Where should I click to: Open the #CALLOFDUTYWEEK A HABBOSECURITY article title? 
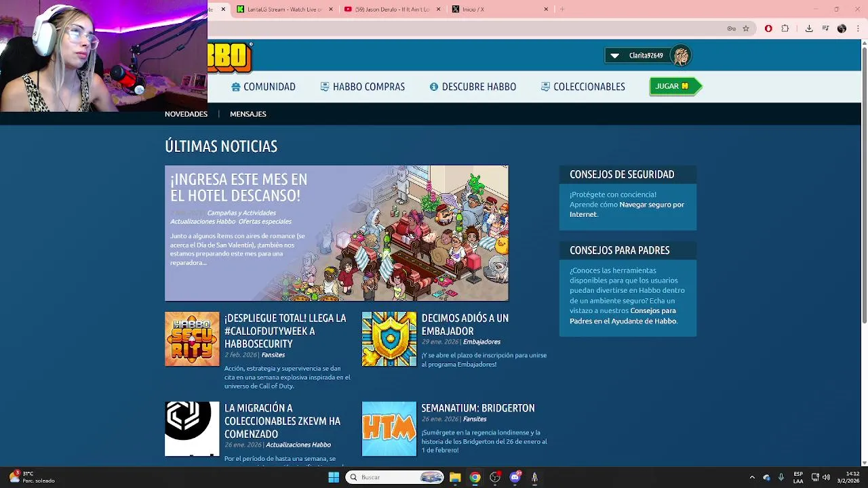(x=285, y=331)
